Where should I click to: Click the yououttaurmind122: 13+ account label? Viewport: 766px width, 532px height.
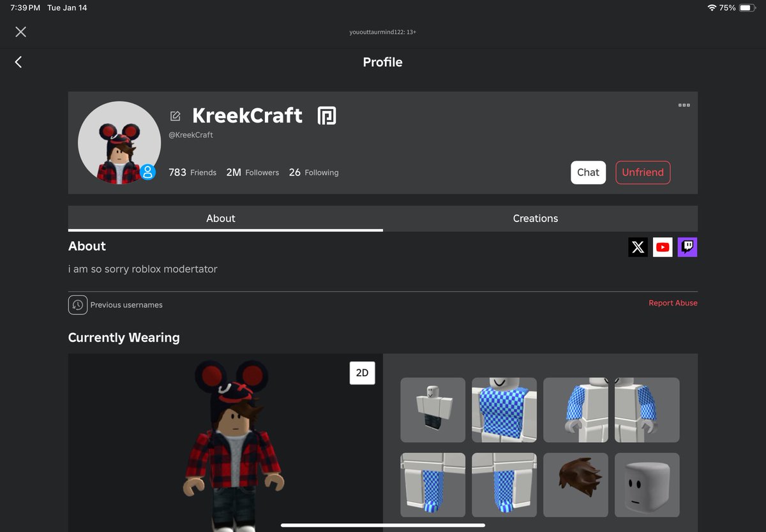tap(383, 32)
